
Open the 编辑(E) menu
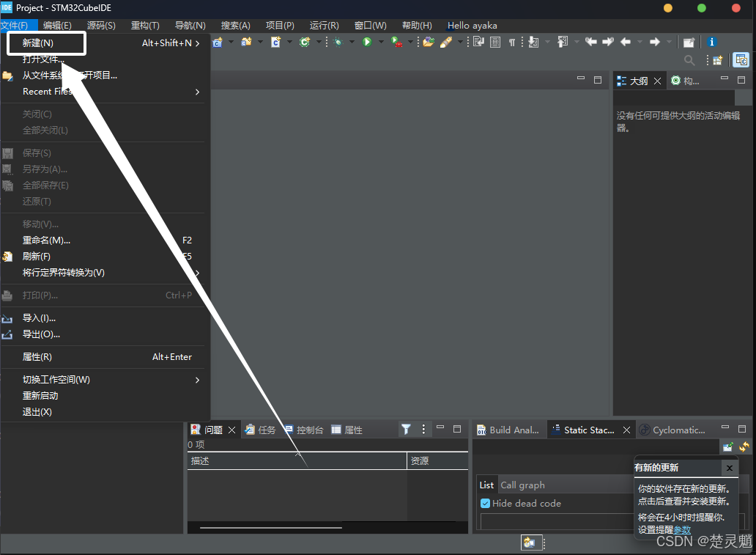pyautogui.click(x=57, y=26)
